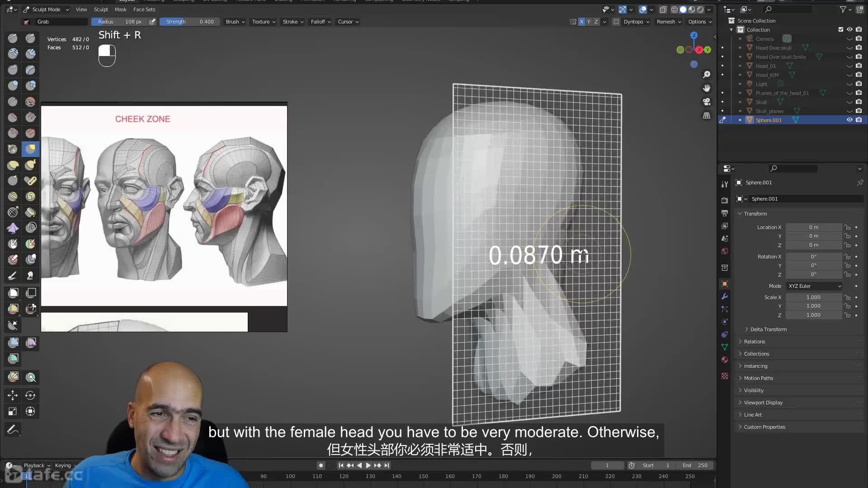
Task: Open the Sculpt Mode dropdown
Action: (x=46, y=9)
